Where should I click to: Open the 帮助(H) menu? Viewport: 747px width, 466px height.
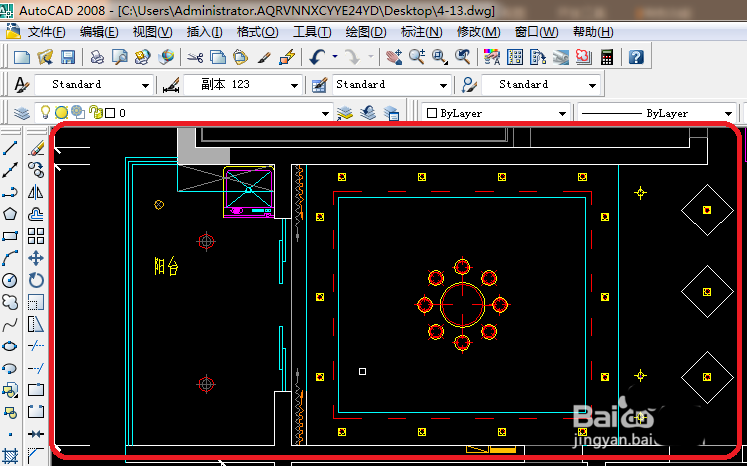(x=593, y=32)
